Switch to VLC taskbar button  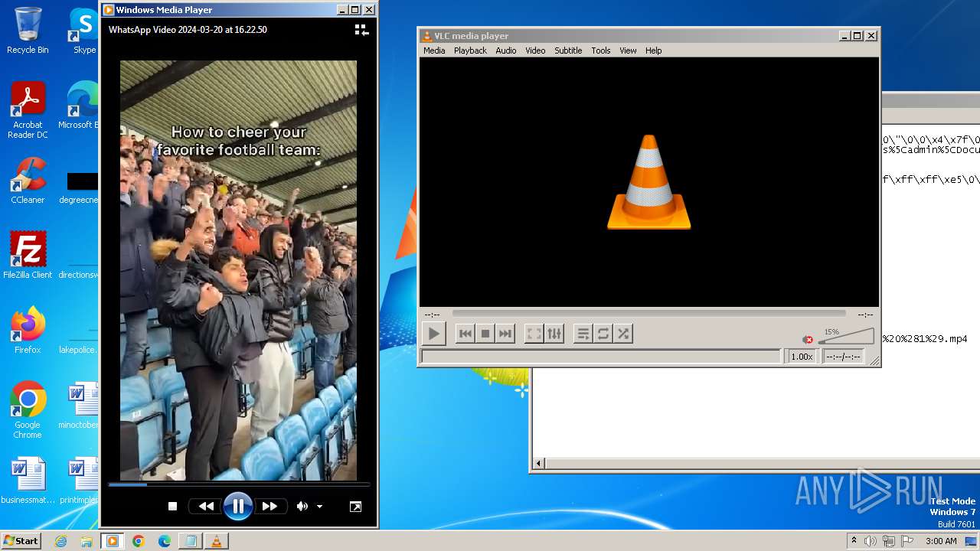pos(217,541)
